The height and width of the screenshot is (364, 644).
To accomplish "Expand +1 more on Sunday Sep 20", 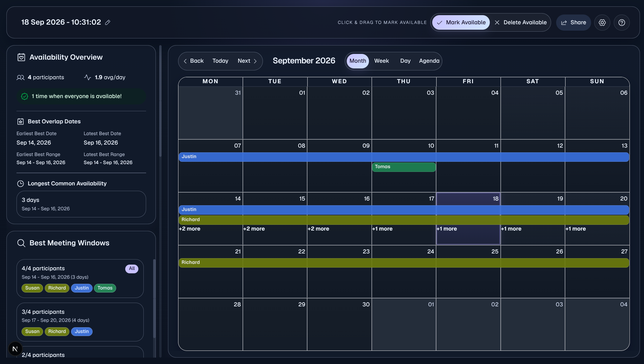I will coord(576,229).
